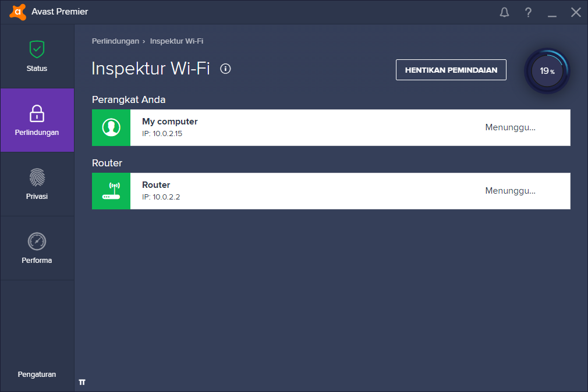
Task: Click the green router device icon
Action: pyautogui.click(x=111, y=191)
